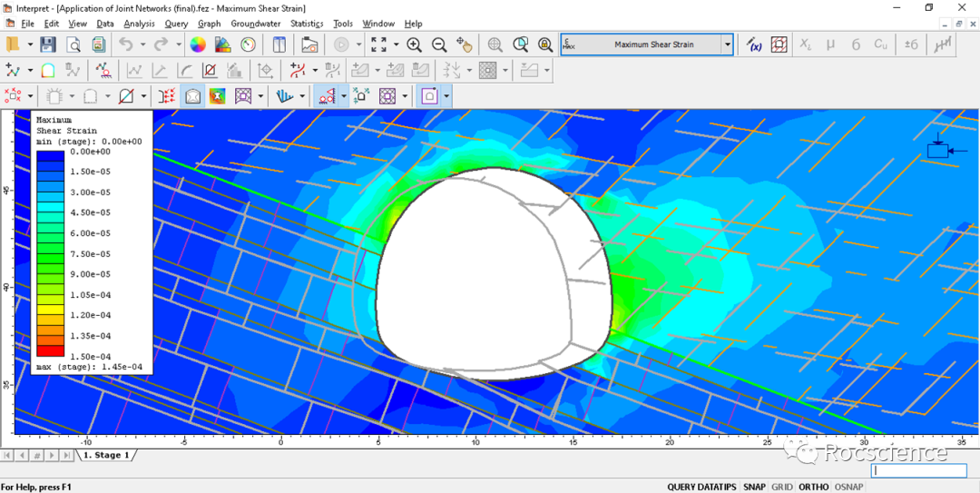Viewport: 980px width, 493px height.
Task: Click the red 1.50e-04 legend color
Action: tap(50, 350)
